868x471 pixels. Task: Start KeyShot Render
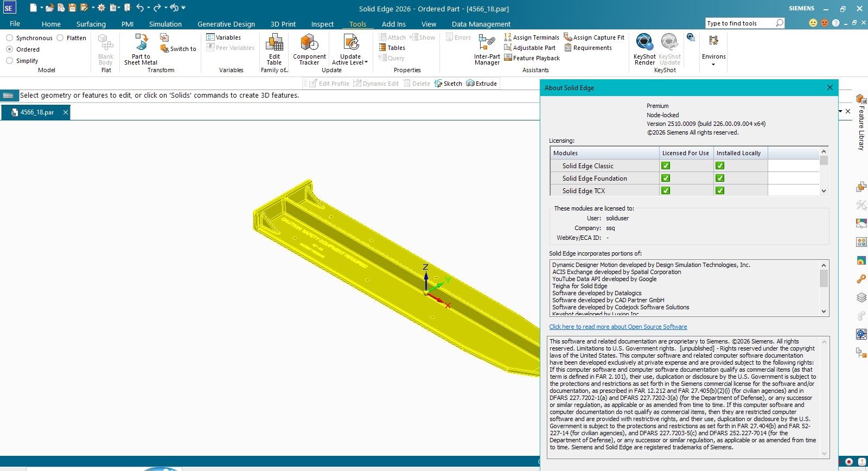[x=644, y=49]
